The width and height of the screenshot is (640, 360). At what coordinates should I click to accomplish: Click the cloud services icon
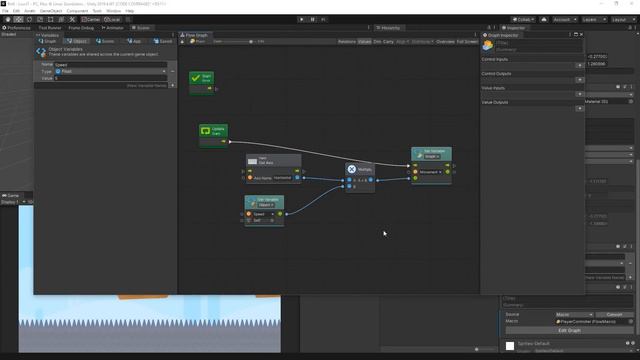pos(544,20)
